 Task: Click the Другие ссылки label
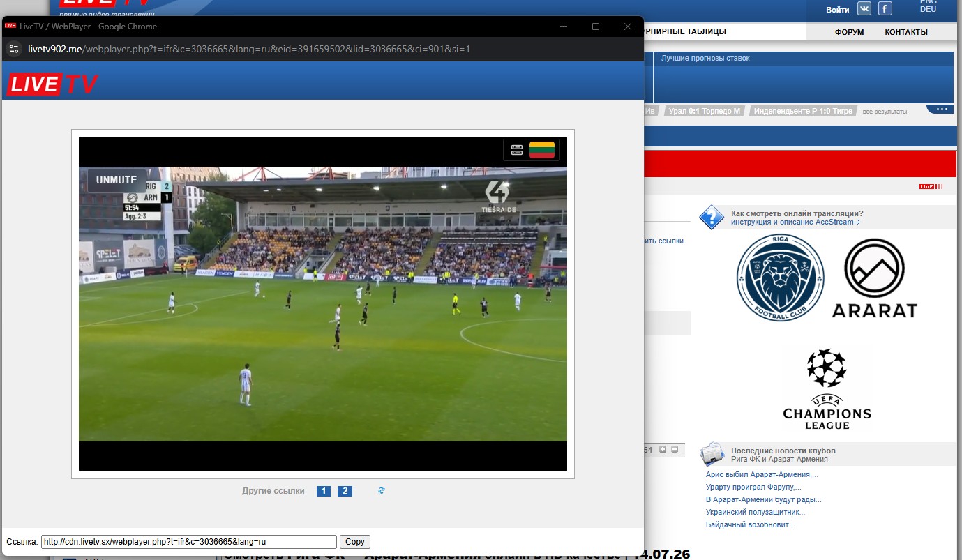(273, 491)
